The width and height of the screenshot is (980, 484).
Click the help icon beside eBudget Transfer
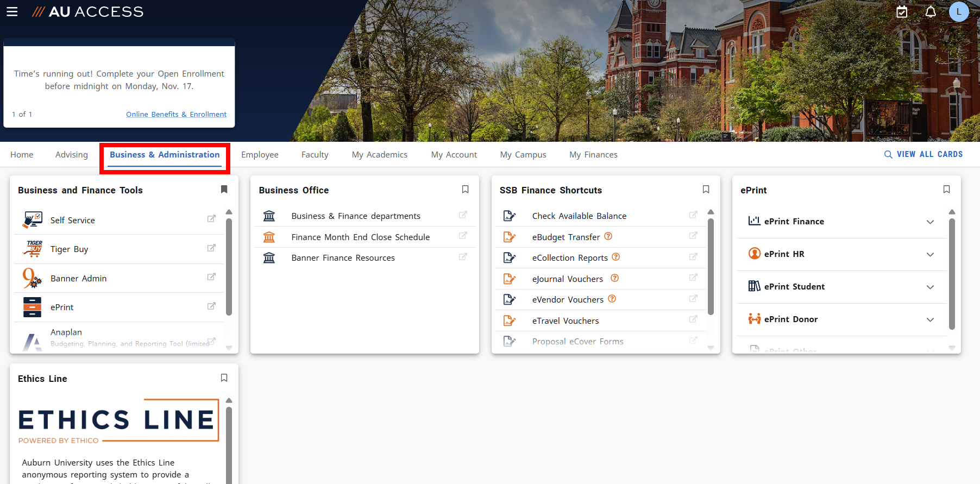click(x=608, y=236)
